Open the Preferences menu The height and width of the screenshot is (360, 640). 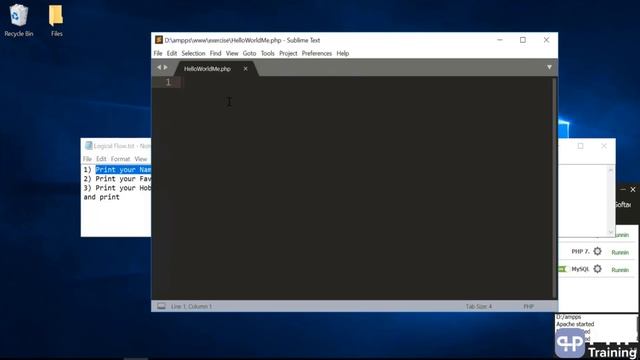pyautogui.click(x=317, y=53)
